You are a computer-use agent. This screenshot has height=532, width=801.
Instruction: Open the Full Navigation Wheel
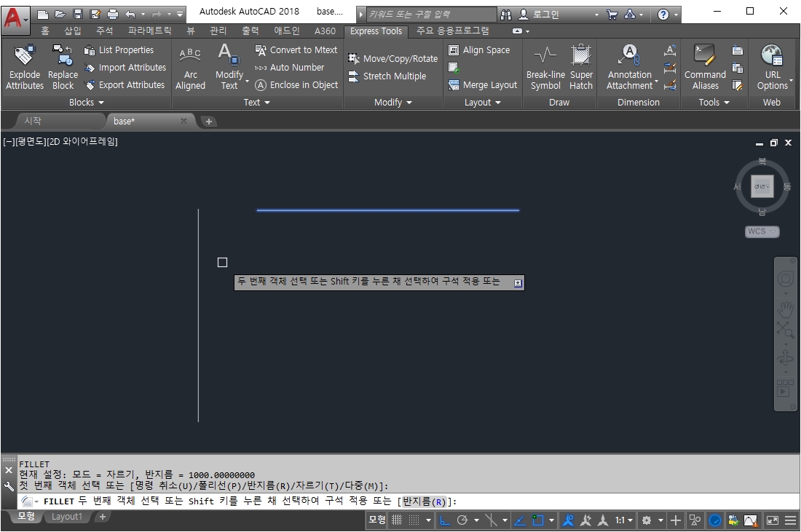(786, 279)
